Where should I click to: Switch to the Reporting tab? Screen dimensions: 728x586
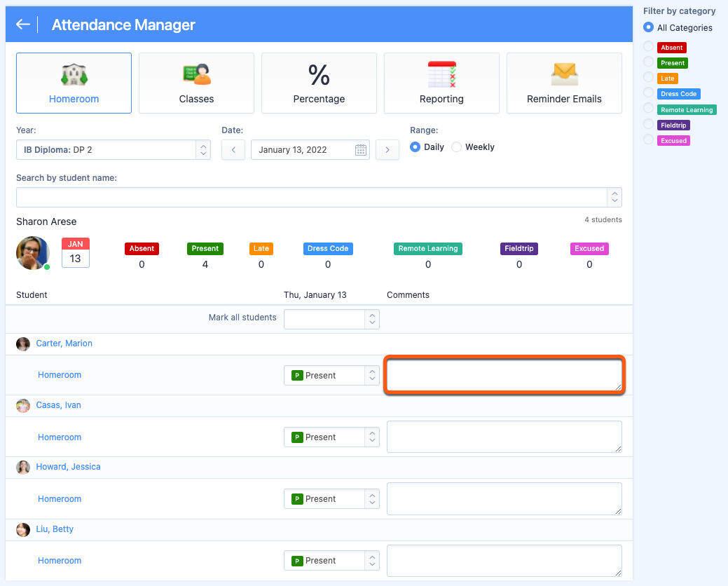click(x=441, y=83)
